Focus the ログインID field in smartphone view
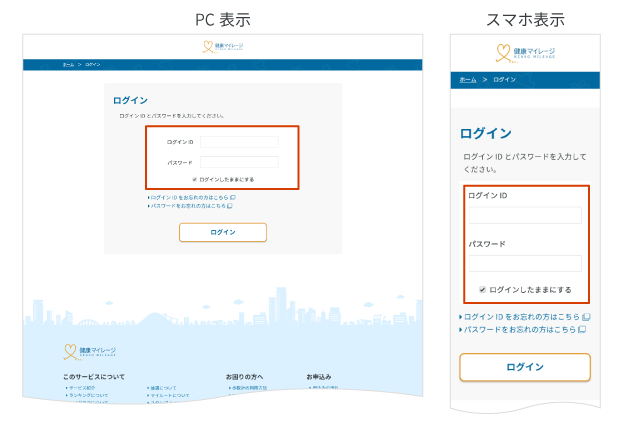 pos(525,215)
